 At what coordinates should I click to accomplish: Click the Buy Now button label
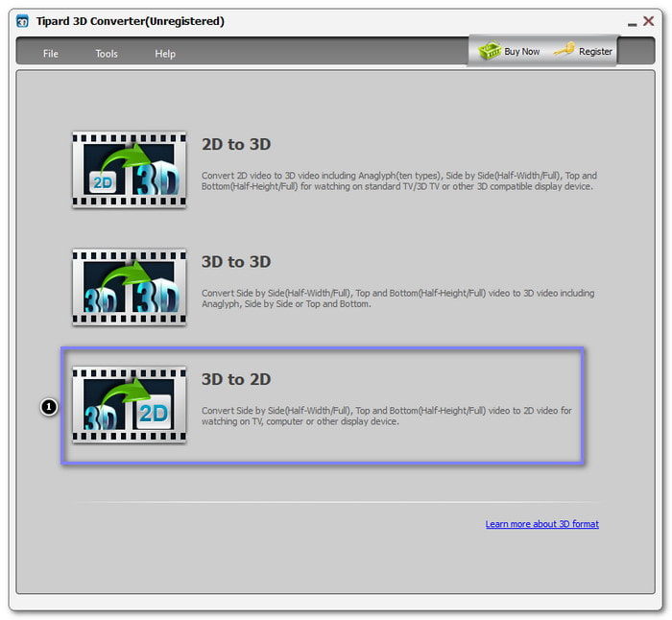[x=521, y=52]
